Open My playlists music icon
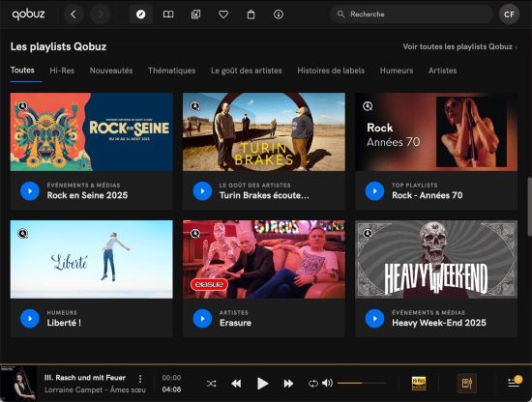Viewport: 532px width, 402px height. coord(195,14)
